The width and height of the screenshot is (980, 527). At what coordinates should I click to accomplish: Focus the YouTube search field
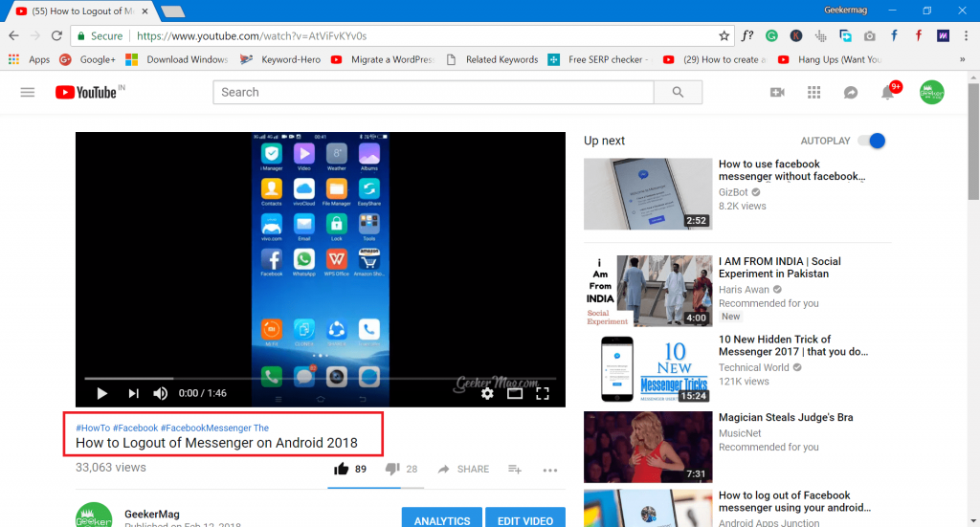pyautogui.click(x=434, y=93)
